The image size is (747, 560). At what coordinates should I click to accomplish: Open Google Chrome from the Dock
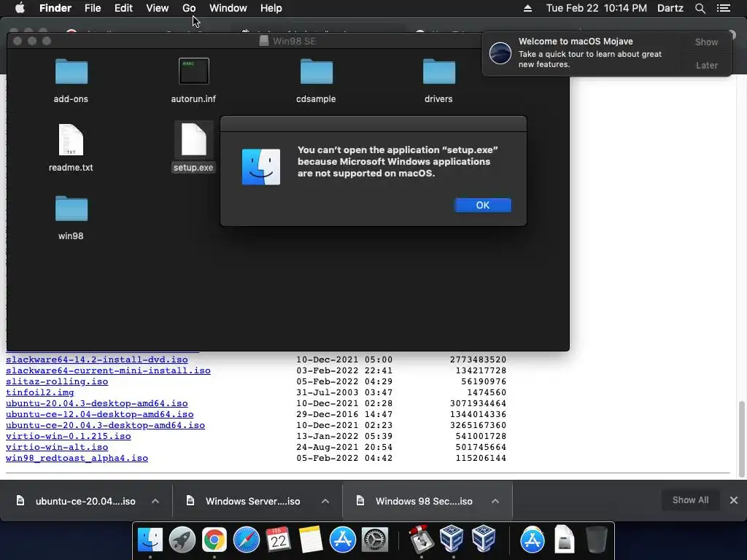[x=214, y=540]
